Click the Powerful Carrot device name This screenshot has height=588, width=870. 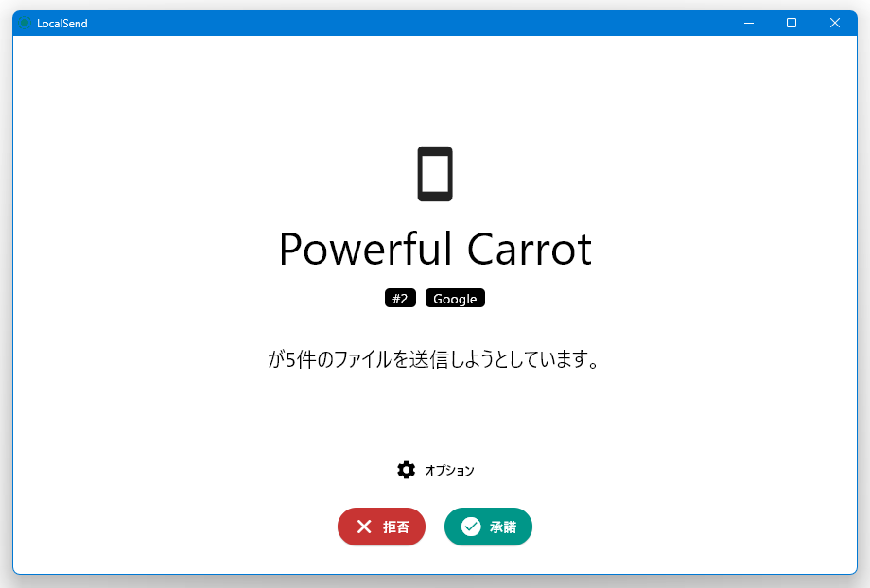[436, 250]
